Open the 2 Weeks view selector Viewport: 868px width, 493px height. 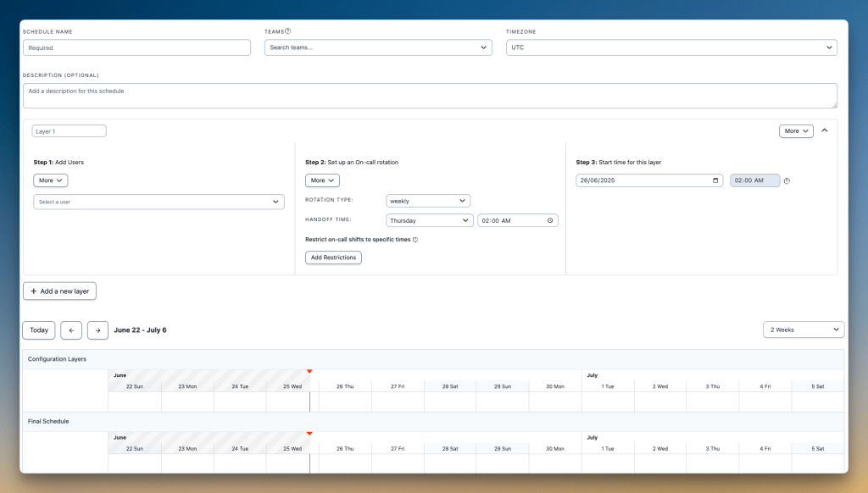coord(803,329)
